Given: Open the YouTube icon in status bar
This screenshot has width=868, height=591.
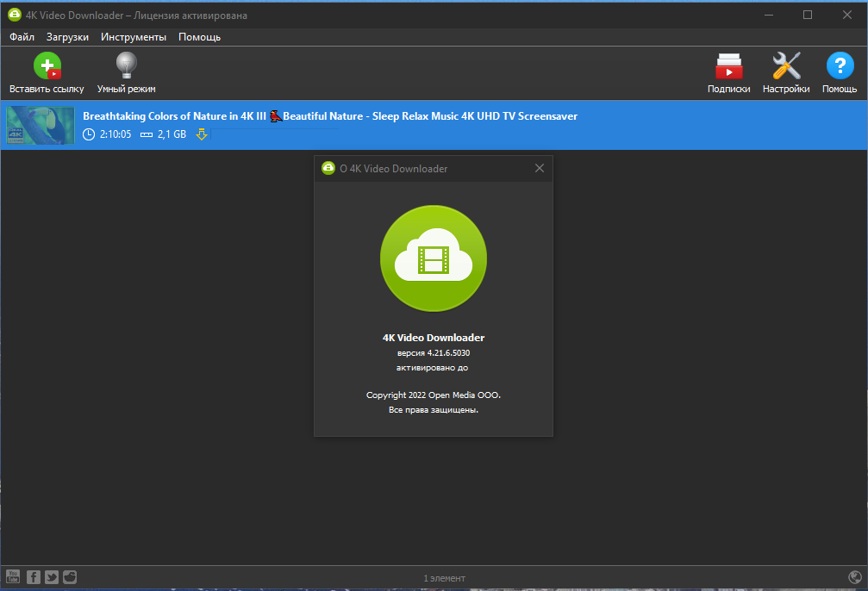Looking at the screenshot, I should [13, 576].
